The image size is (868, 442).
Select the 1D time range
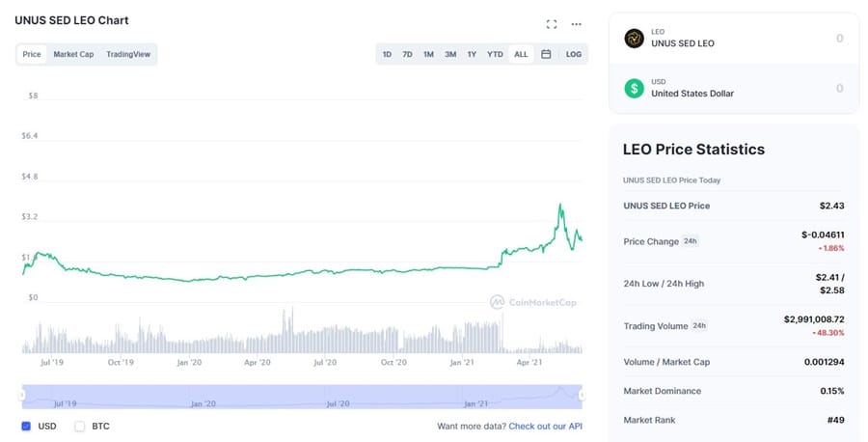click(387, 54)
